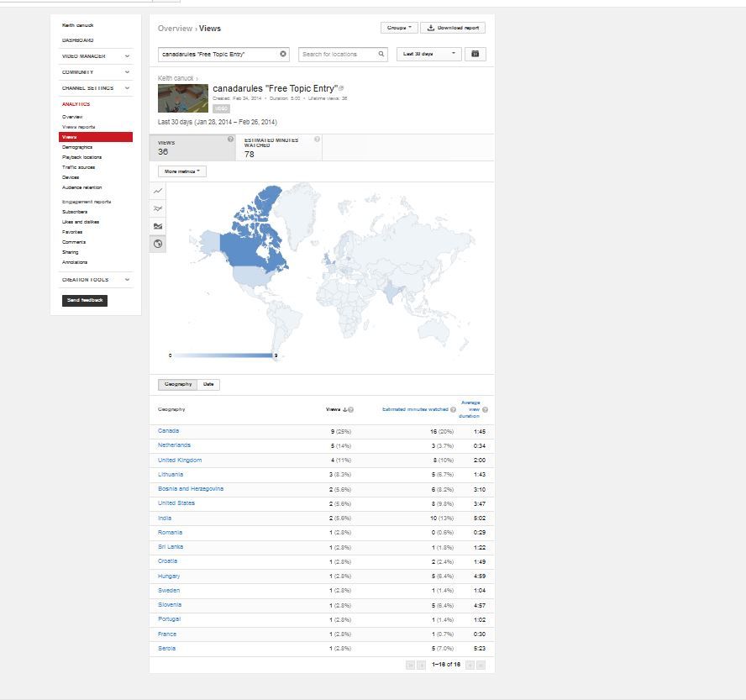Toggle table to Date view
This screenshot has width=746, height=700.
click(x=209, y=384)
